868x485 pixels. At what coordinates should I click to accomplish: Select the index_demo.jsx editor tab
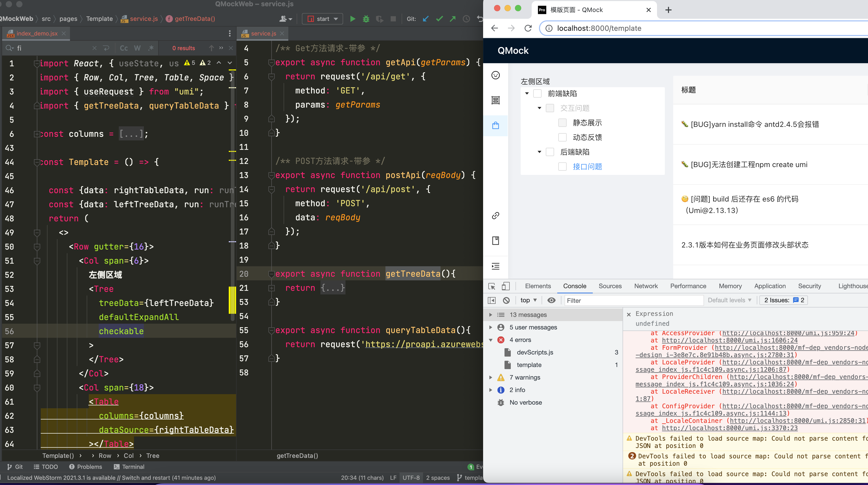click(x=37, y=33)
